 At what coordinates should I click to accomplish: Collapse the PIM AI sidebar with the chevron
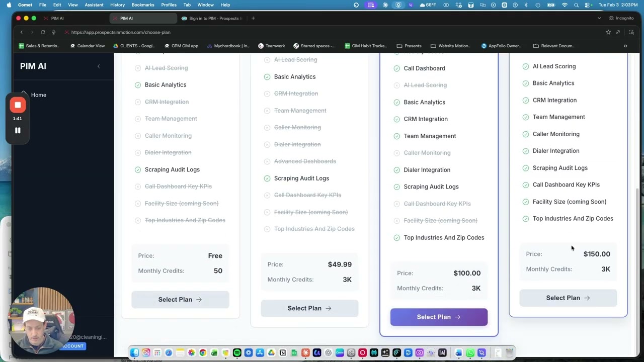(x=99, y=66)
